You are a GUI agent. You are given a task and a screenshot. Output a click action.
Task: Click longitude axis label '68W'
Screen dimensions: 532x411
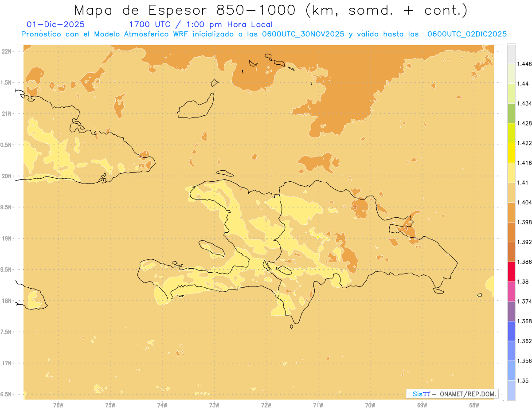coord(474,405)
